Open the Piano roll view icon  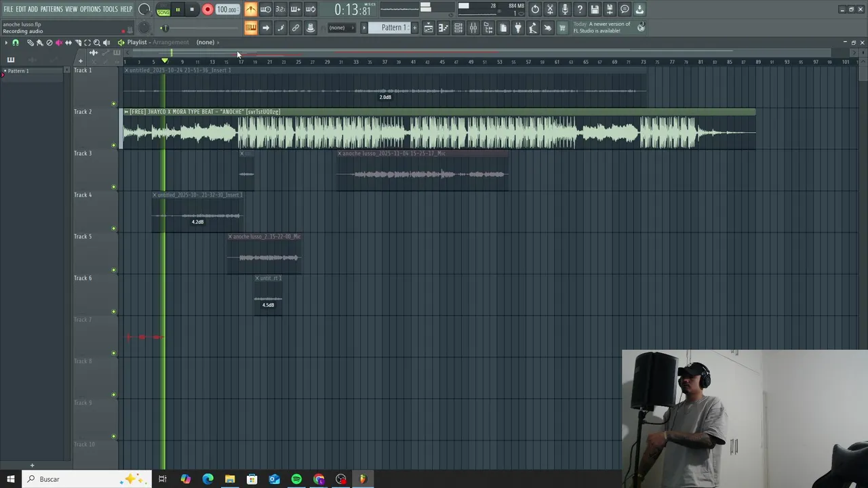pos(443,28)
